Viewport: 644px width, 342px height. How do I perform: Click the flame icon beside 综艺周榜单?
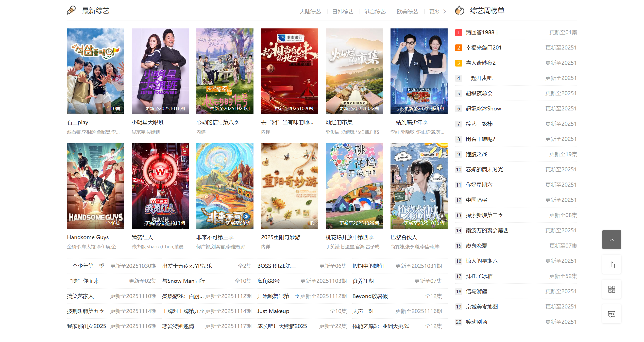[460, 11]
